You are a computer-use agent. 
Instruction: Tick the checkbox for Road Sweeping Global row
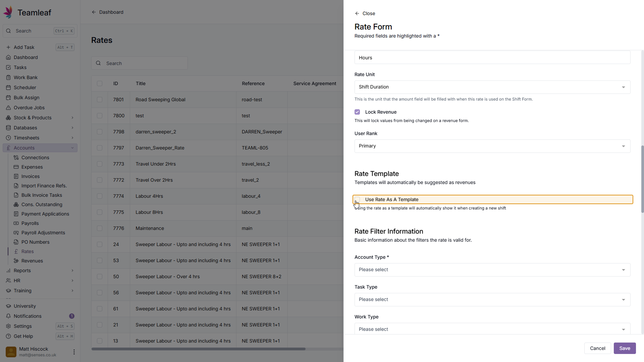100,100
